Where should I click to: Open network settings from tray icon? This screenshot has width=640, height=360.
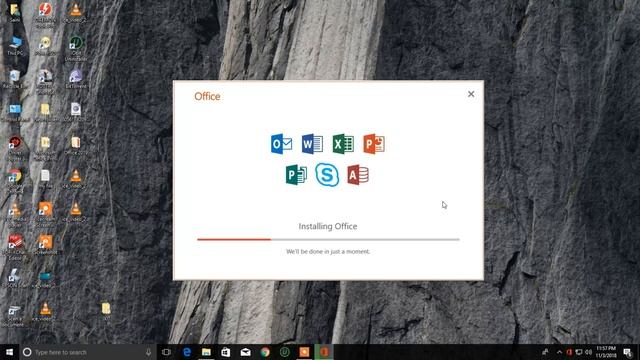(579, 352)
